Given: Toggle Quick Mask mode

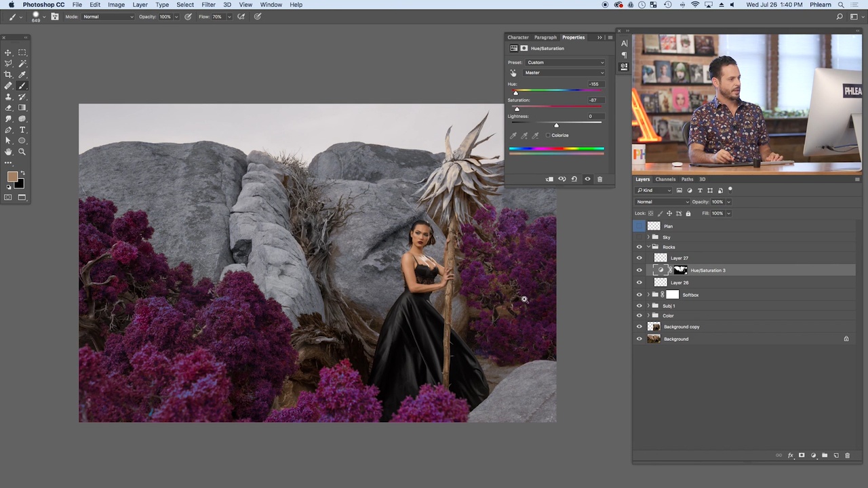Looking at the screenshot, I should 8,197.
